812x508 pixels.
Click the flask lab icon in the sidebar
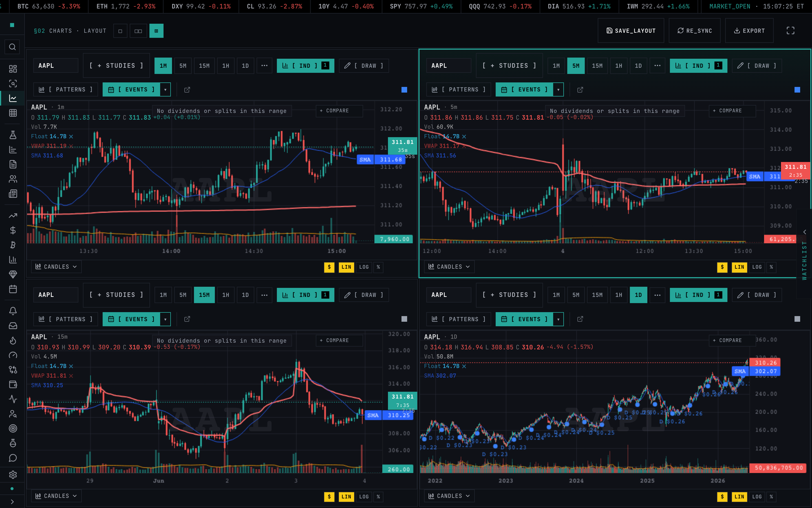(13, 135)
